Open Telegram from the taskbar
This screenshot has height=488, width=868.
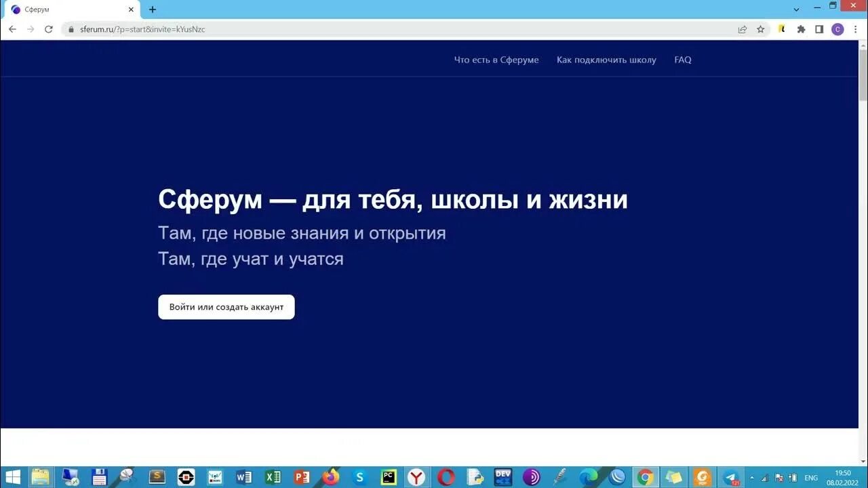coord(729,478)
